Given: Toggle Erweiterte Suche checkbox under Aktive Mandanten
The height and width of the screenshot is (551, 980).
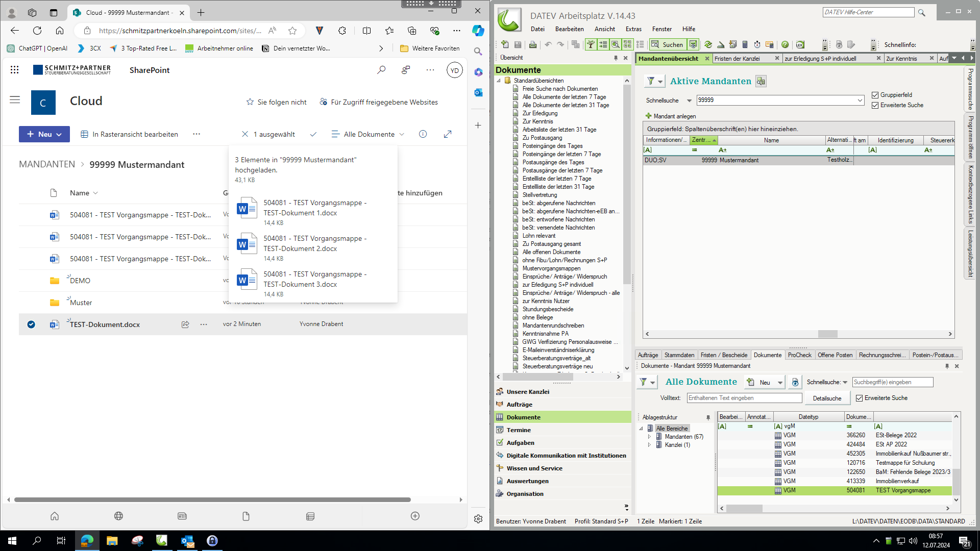Looking at the screenshot, I should click(875, 105).
